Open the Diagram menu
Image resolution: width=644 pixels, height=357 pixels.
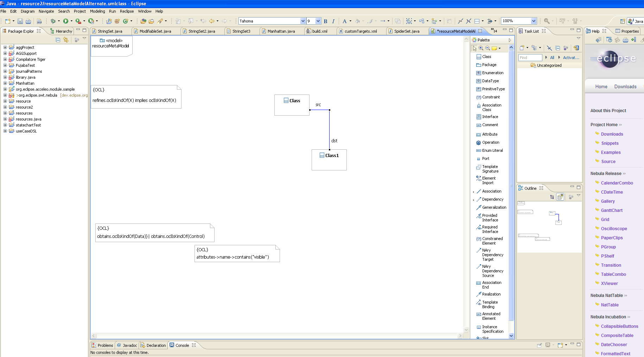tap(28, 11)
